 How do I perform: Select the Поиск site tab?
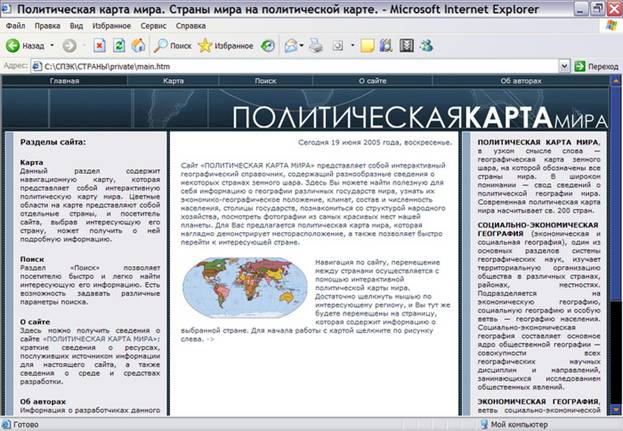pos(265,81)
